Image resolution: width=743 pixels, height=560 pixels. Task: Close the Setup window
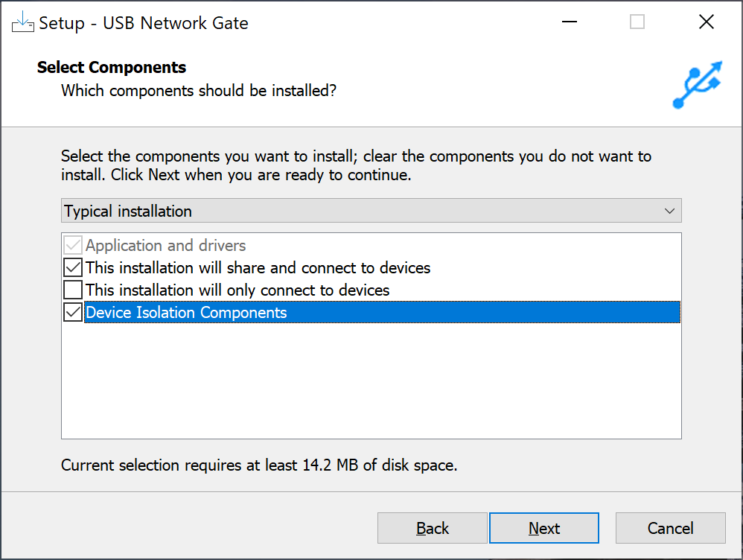[707, 22]
